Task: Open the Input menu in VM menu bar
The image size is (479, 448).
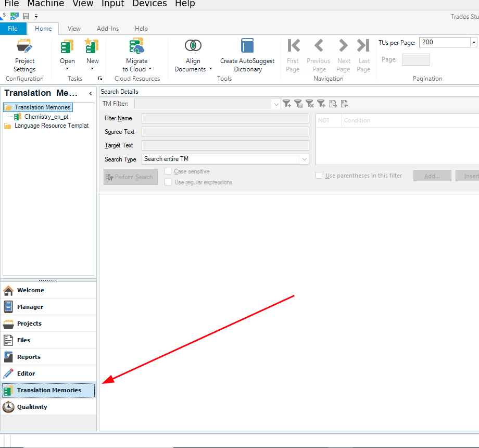Action: click(113, 4)
